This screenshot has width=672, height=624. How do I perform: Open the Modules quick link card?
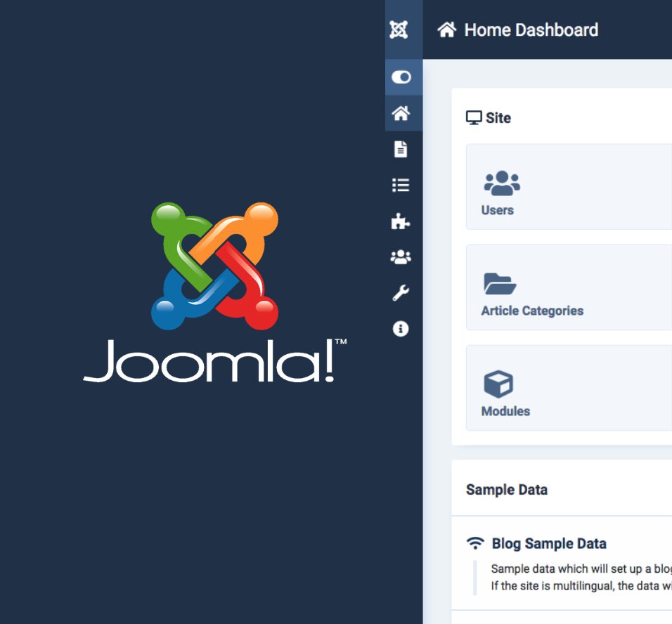569,388
